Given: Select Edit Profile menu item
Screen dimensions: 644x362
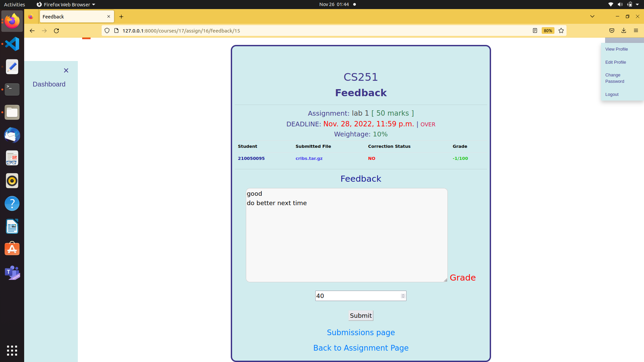Looking at the screenshot, I should [615, 62].
